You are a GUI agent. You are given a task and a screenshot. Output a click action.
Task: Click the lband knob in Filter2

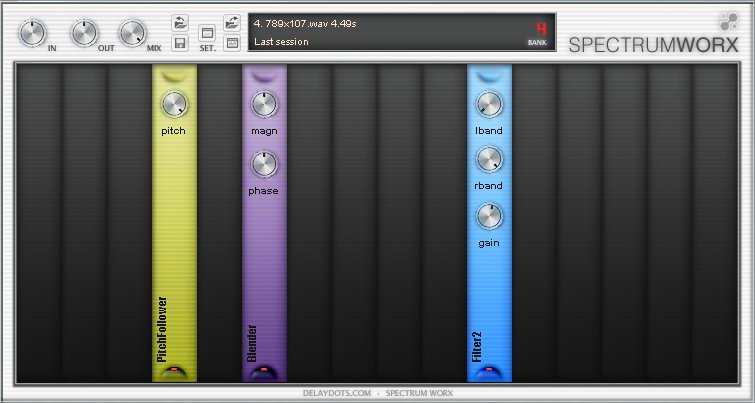(x=489, y=104)
